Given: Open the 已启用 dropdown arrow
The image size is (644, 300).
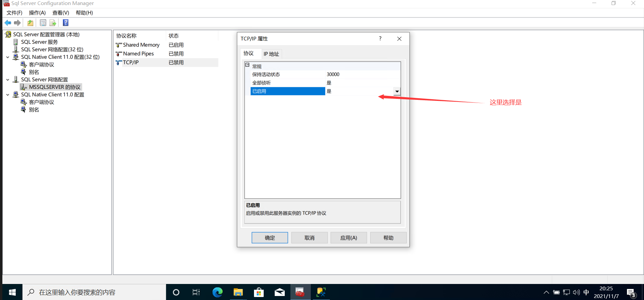Looking at the screenshot, I should 397,91.
